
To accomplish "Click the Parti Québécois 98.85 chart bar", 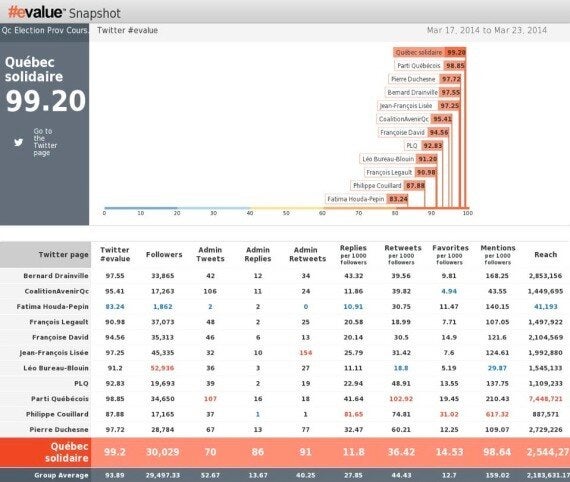I will (x=430, y=66).
